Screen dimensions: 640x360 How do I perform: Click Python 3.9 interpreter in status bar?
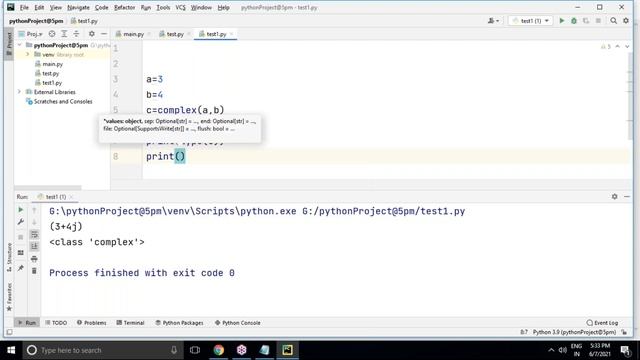574,332
